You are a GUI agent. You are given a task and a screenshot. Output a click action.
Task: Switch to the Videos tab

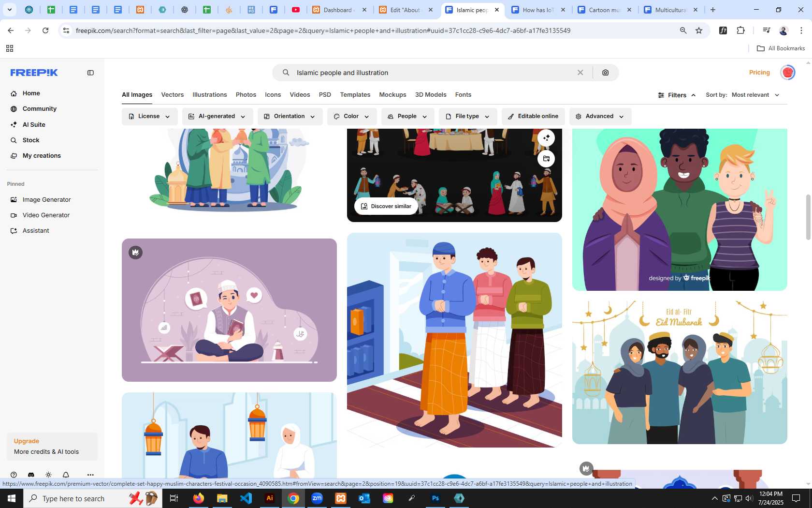[x=300, y=95]
